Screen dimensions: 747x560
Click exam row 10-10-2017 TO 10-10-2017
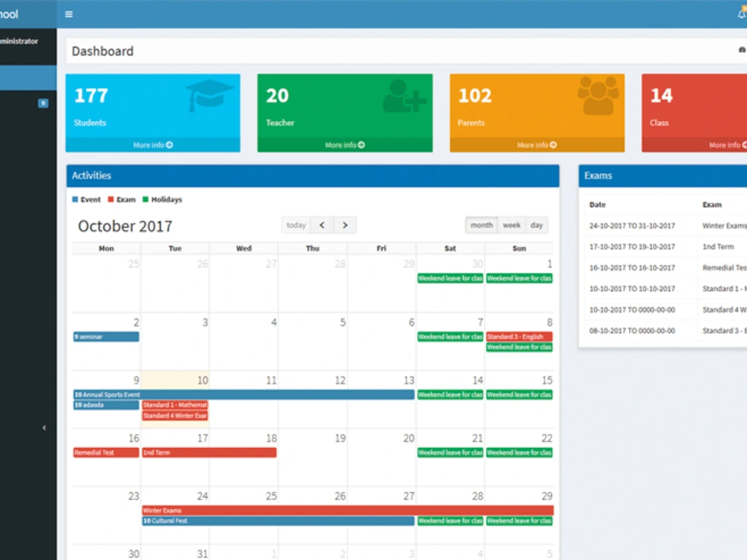pos(666,288)
